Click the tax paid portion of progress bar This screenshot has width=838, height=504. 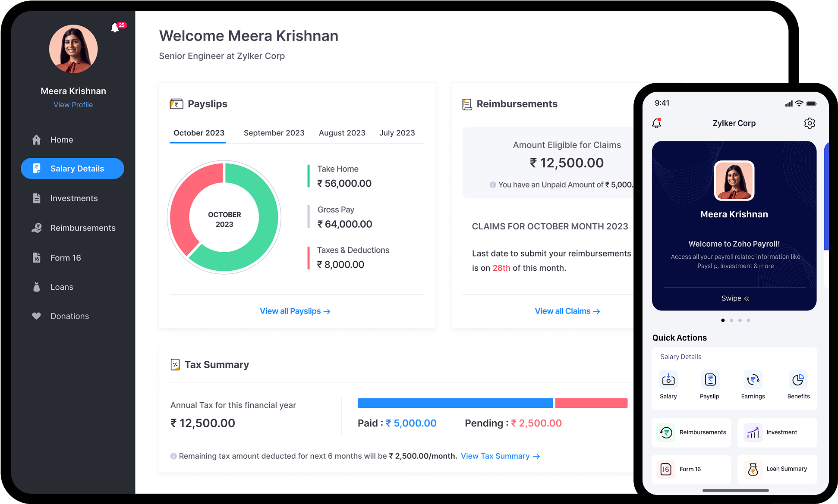tap(455, 403)
